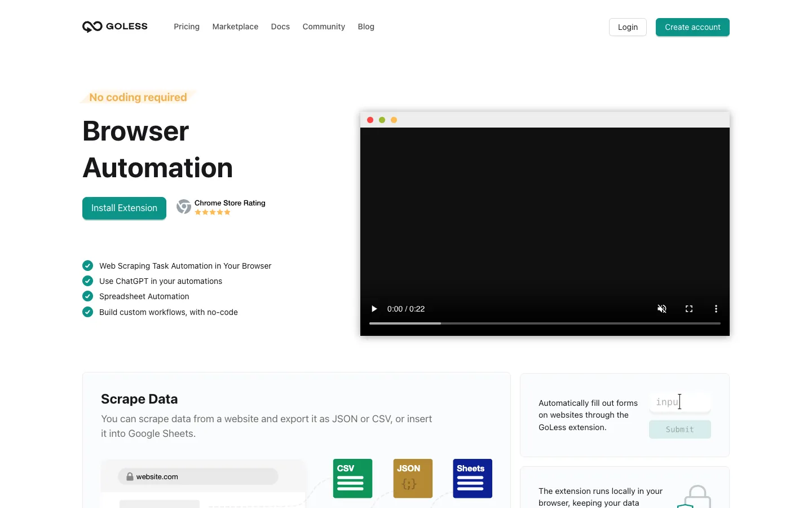Click the Chrome logo beside the store rating
The width and height of the screenshot is (812, 508).
184,207
